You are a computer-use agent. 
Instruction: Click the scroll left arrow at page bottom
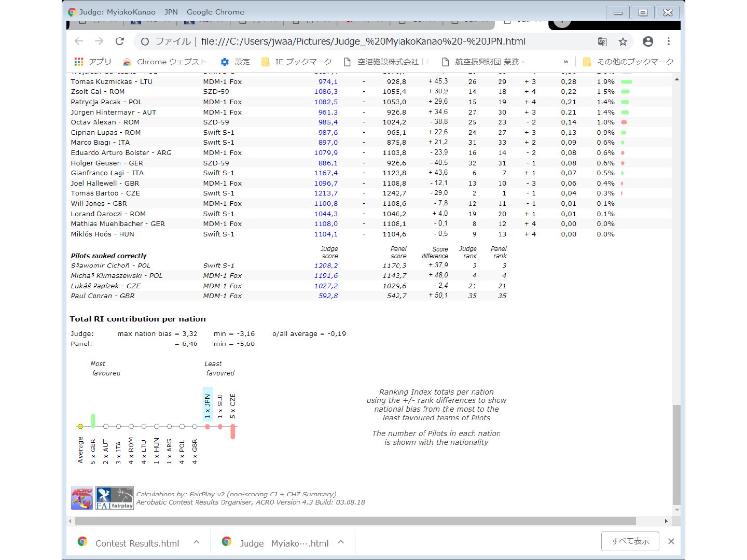(71, 521)
